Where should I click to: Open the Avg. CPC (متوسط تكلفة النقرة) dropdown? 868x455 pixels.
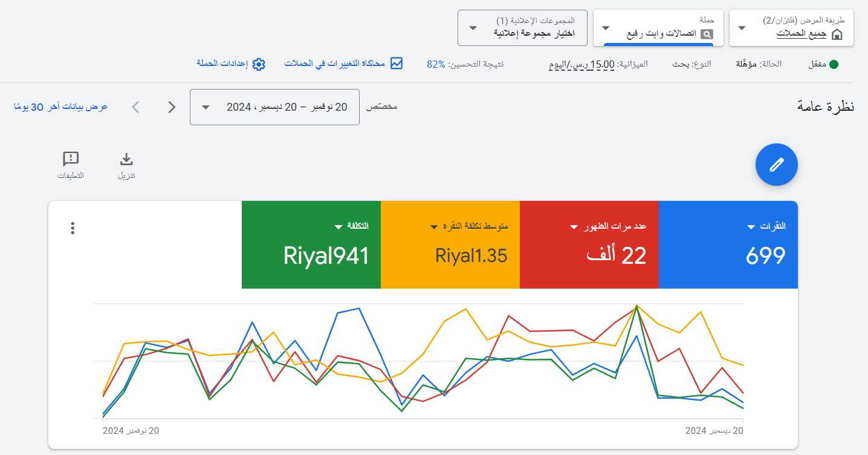469,226
